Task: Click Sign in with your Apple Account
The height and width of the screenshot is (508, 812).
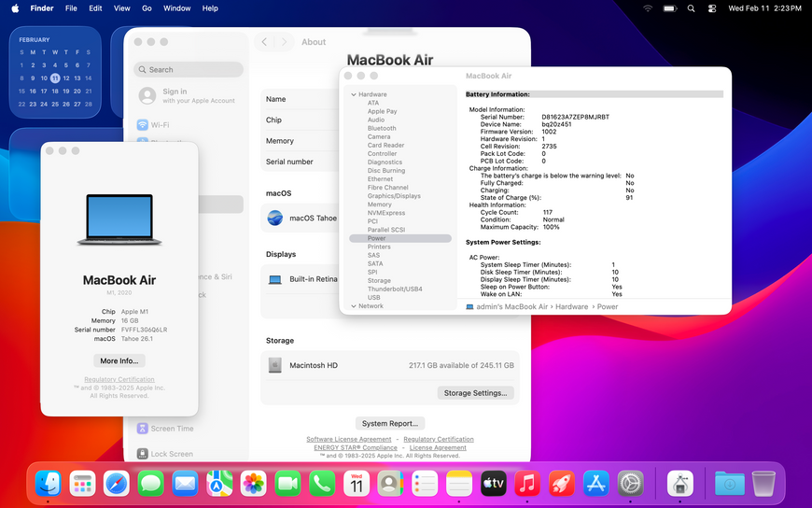Action: pos(188,95)
